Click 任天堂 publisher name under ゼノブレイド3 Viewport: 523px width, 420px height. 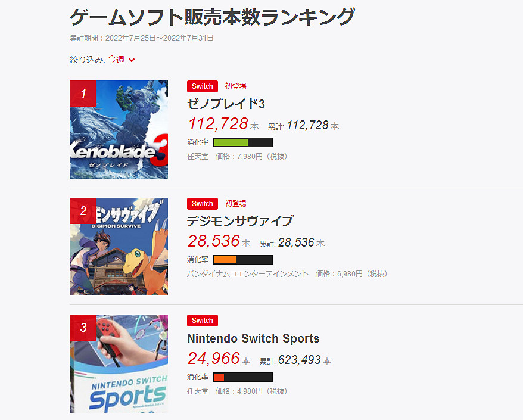pyautogui.click(x=198, y=156)
